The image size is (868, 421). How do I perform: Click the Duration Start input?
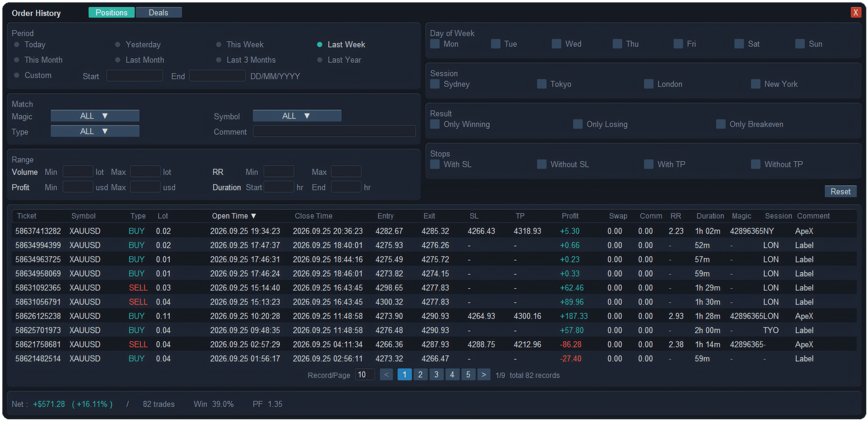pos(279,187)
